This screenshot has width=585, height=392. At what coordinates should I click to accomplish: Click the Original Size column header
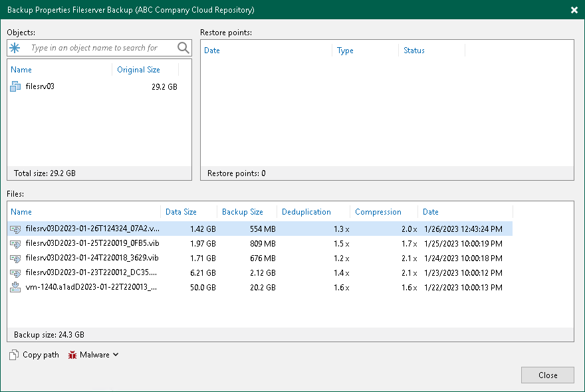click(140, 70)
